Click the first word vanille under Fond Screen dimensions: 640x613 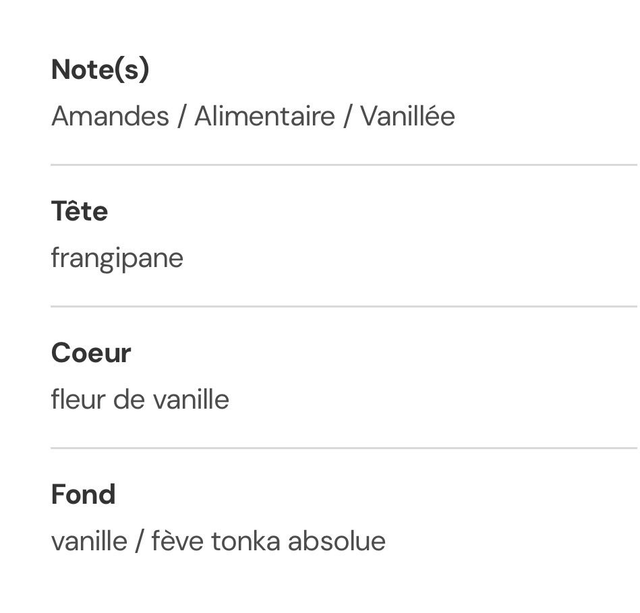[89, 542]
